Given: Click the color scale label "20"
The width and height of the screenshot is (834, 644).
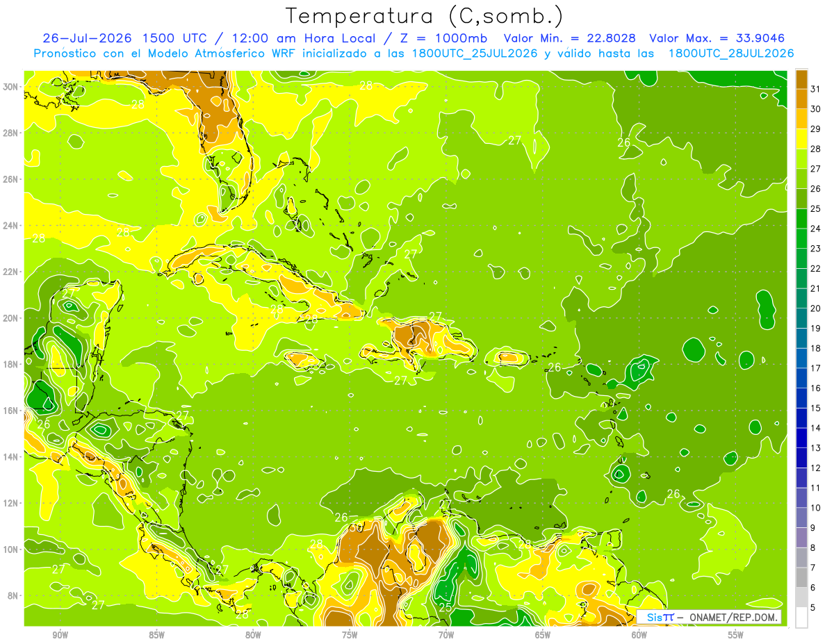Looking at the screenshot, I should (816, 308).
